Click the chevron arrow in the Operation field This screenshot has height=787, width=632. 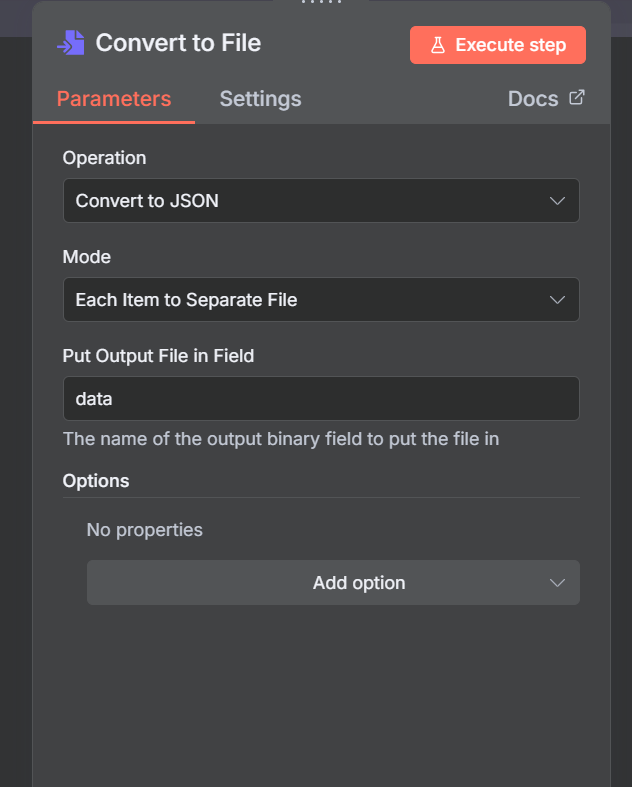pyautogui.click(x=558, y=201)
